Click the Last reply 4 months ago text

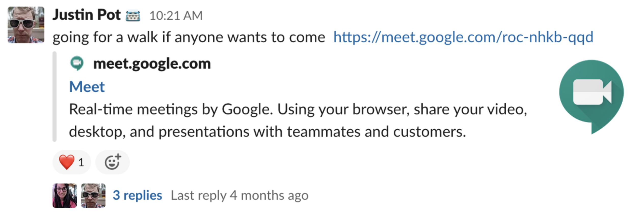pos(240,196)
